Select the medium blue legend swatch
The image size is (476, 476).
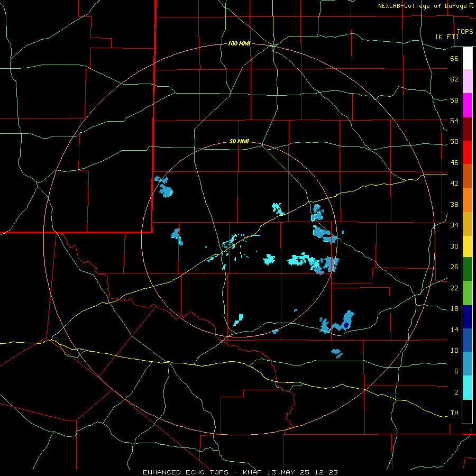[x=467, y=340]
